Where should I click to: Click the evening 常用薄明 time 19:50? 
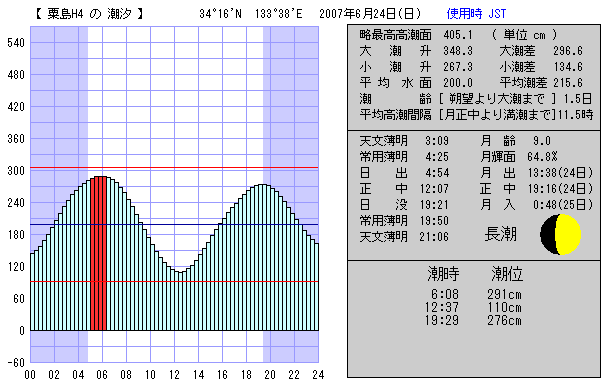tap(434, 220)
